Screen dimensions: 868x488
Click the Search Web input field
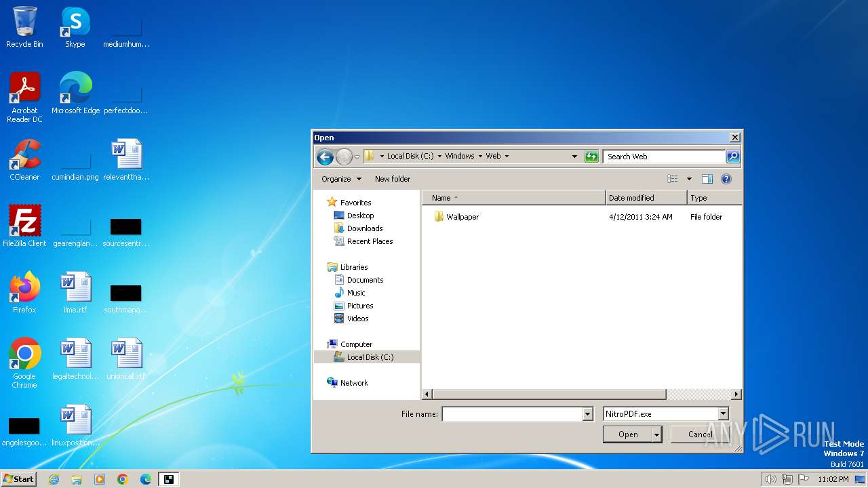(x=664, y=157)
